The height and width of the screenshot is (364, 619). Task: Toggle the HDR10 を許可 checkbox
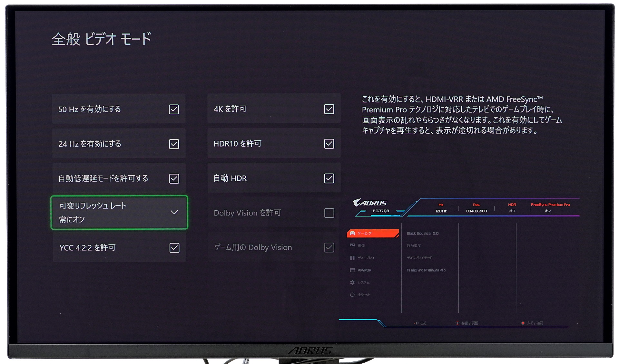pos(329,144)
